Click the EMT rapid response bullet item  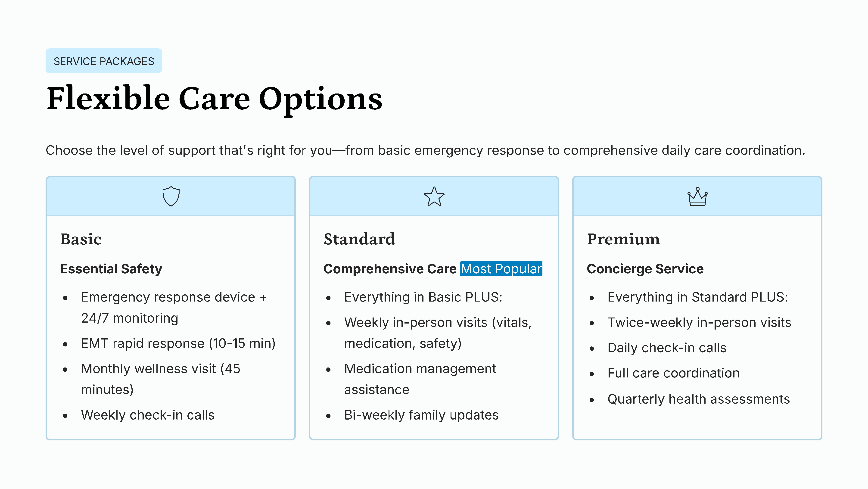178,343
